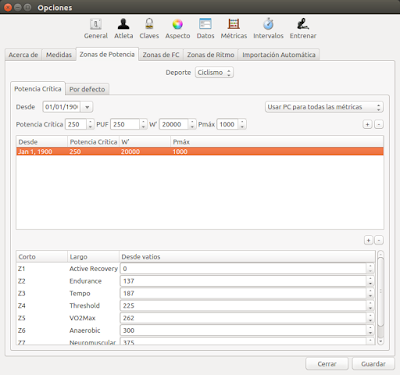400x375 pixels.
Task: Click the W' value field 20000
Action: (x=174, y=124)
